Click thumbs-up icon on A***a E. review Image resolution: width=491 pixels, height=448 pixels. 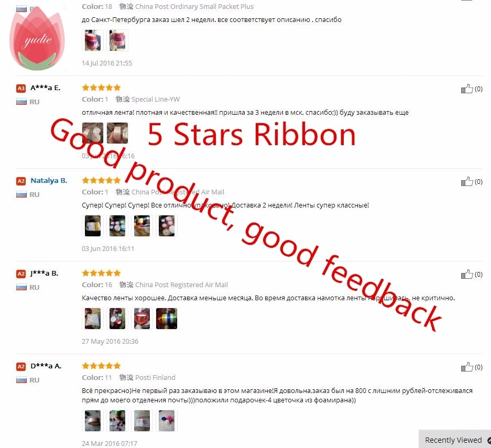pos(466,89)
